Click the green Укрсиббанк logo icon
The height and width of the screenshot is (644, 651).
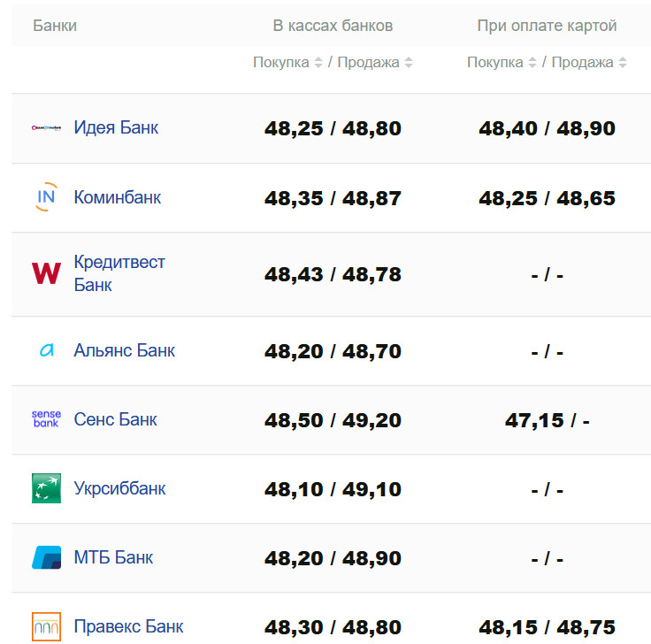pyautogui.click(x=46, y=488)
